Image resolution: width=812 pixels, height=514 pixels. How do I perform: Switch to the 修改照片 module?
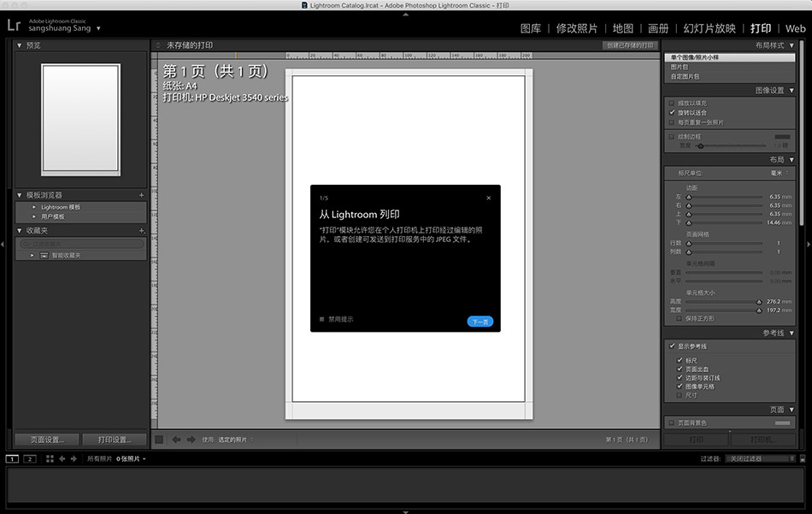(x=576, y=28)
